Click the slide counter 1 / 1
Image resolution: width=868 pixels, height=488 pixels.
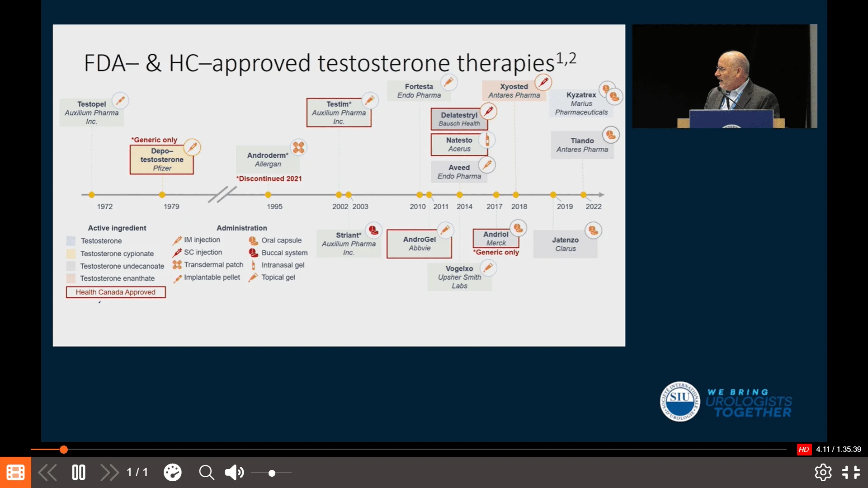tap(137, 473)
